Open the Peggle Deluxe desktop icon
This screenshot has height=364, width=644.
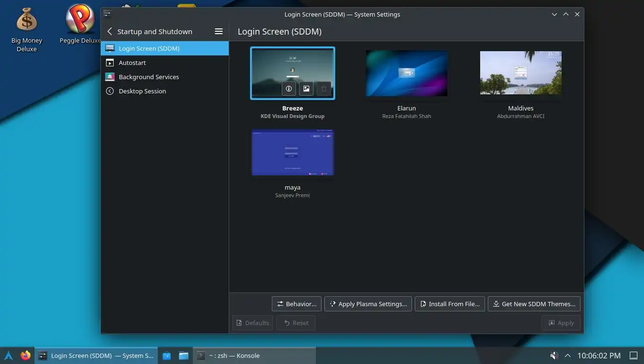coord(80,25)
